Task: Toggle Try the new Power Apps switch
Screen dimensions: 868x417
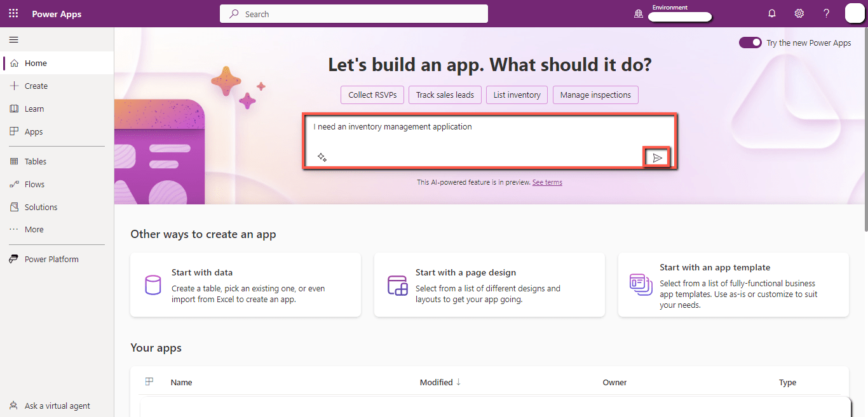Action: coord(750,43)
